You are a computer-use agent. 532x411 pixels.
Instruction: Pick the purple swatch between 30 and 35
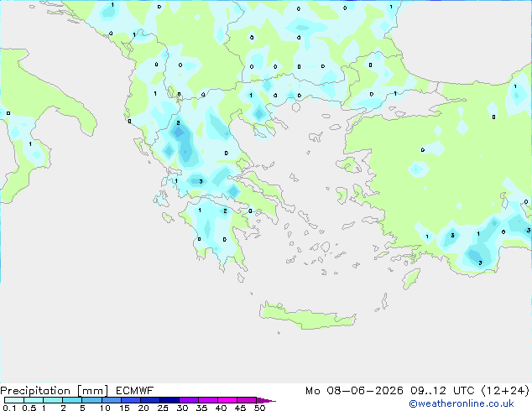[188, 400]
